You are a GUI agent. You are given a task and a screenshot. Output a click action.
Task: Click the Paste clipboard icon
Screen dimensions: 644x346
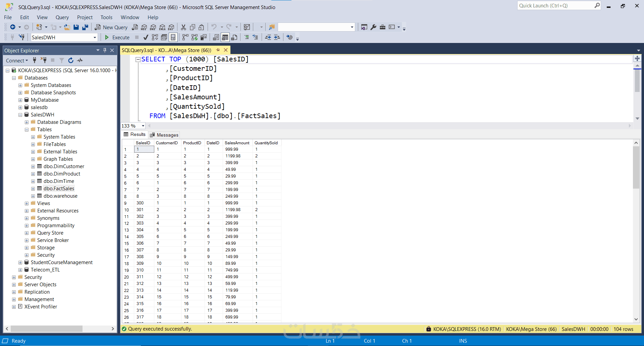[201, 27]
